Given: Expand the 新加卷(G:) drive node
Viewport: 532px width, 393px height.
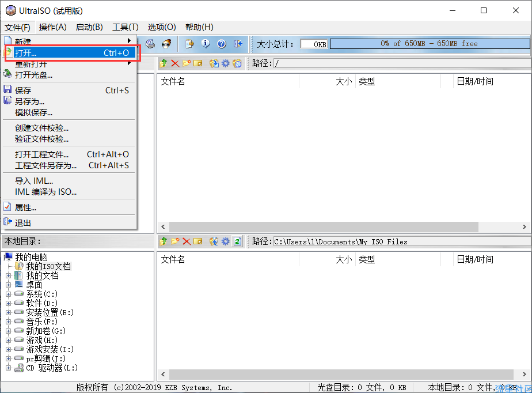Looking at the screenshot, I should (x=9, y=331).
